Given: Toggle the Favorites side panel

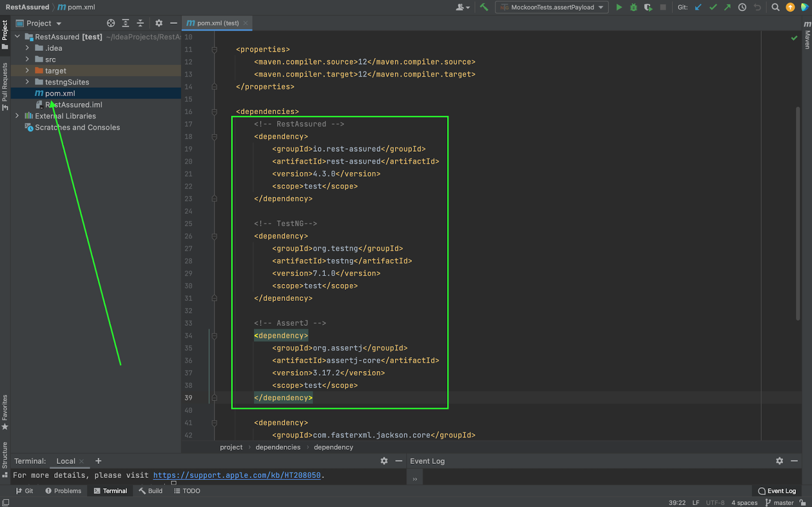Looking at the screenshot, I should (x=5, y=412).
